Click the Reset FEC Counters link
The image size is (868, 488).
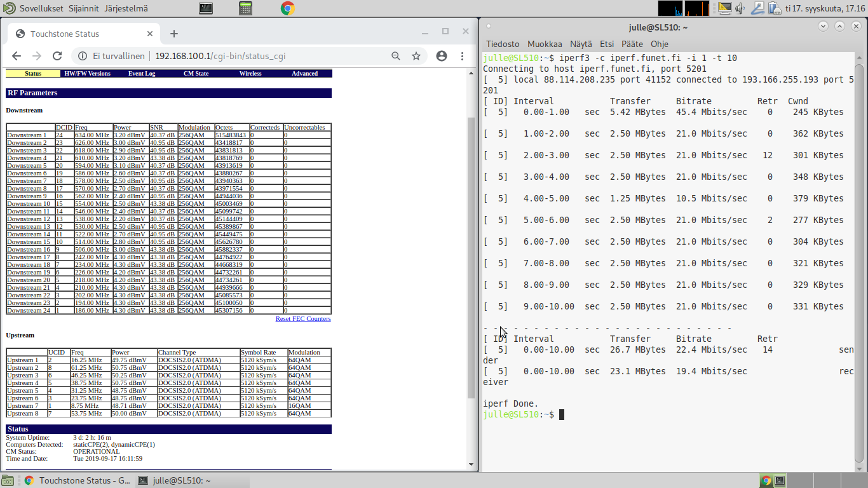point(303,319)
